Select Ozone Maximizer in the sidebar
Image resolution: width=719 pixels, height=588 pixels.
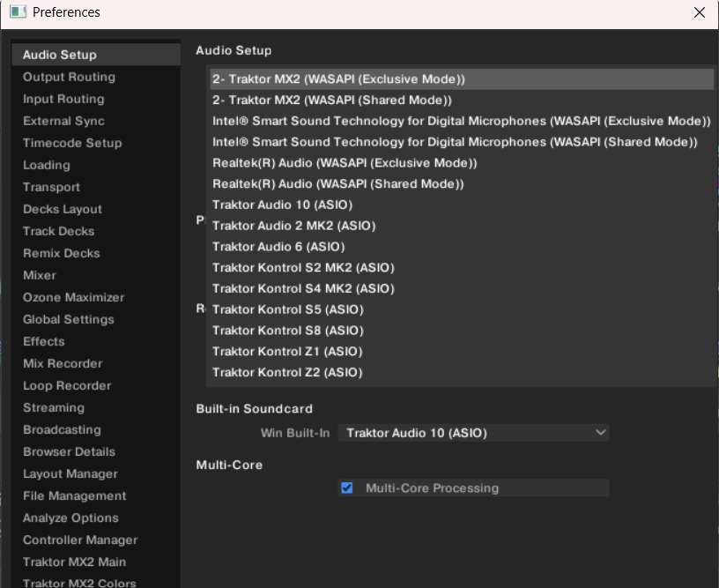click(96, 297)
